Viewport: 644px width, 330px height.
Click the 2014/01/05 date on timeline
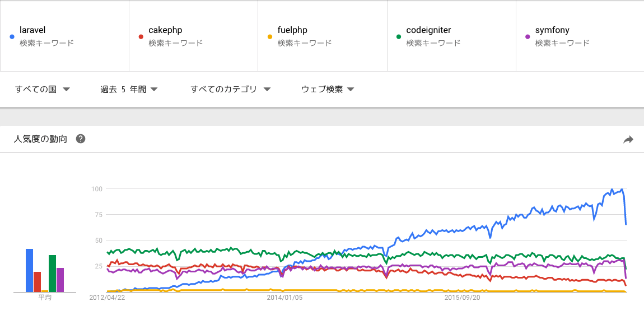[284, 298]
